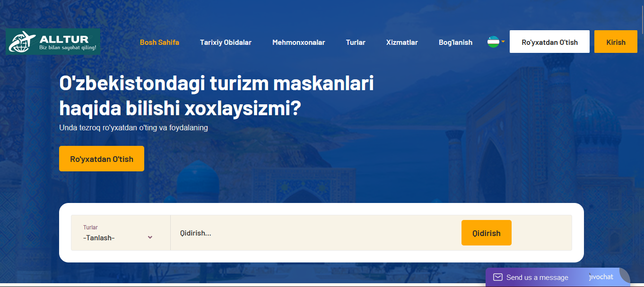Navigate to Mehmonxonalar in the navbar

click(x=298, y=42)
